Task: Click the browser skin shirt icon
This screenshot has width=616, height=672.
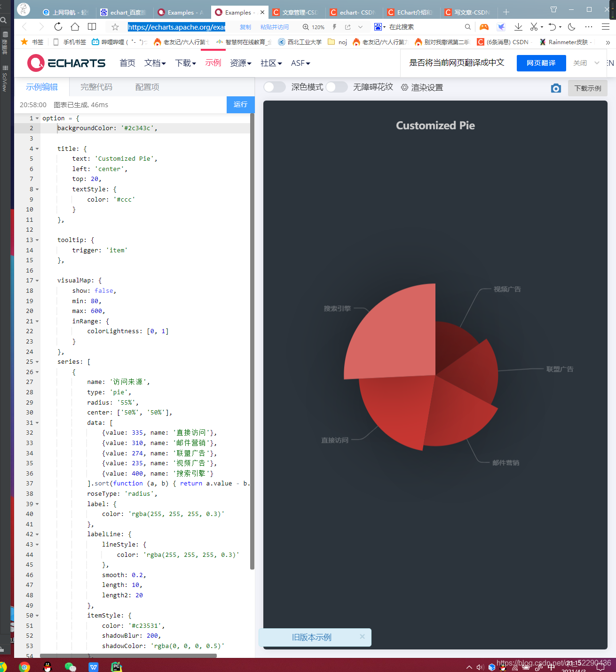Action: [553, 9]
